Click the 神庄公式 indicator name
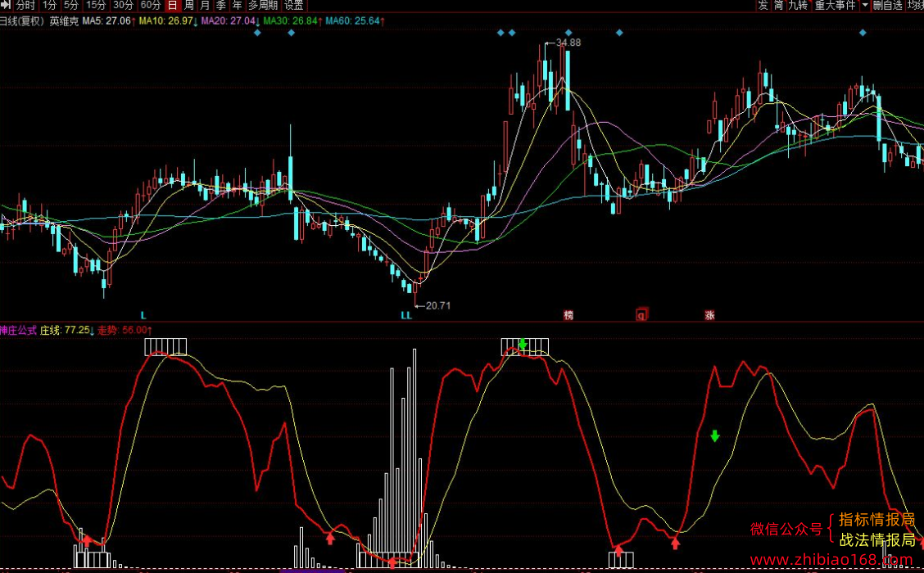 pos(18,331)
